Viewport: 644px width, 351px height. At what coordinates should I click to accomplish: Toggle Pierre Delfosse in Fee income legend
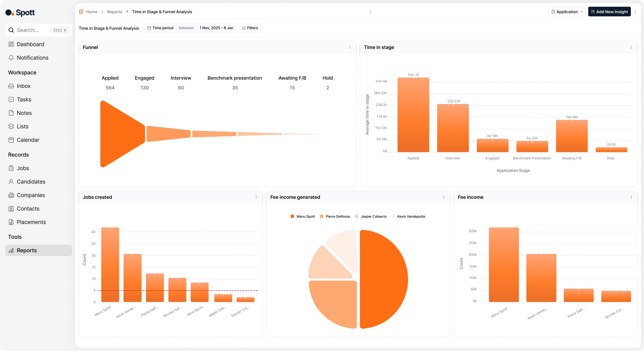335,216
